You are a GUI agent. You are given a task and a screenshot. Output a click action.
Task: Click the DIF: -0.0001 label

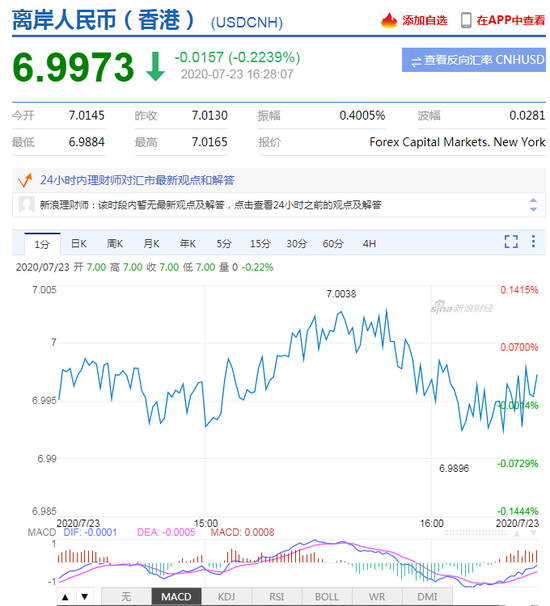tap(90, 532)
